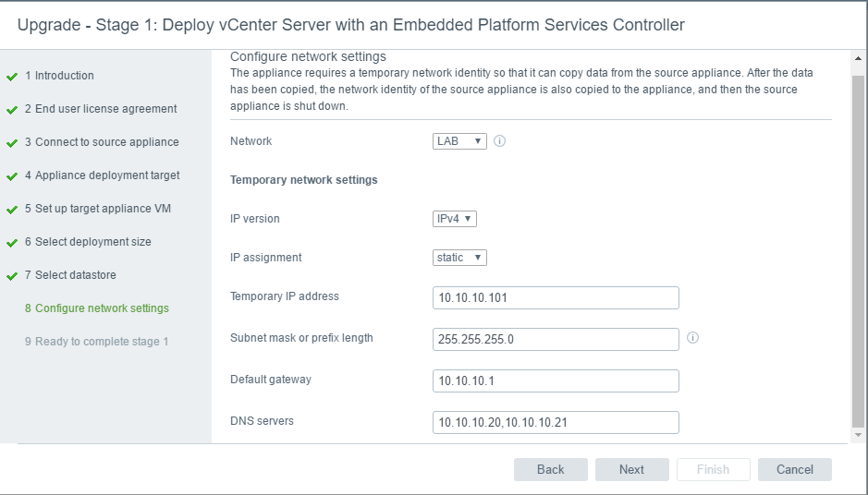This screenshot has width=868, height=495.
Task: Click into the DNS servers field
Action: [x=556, y=423]
